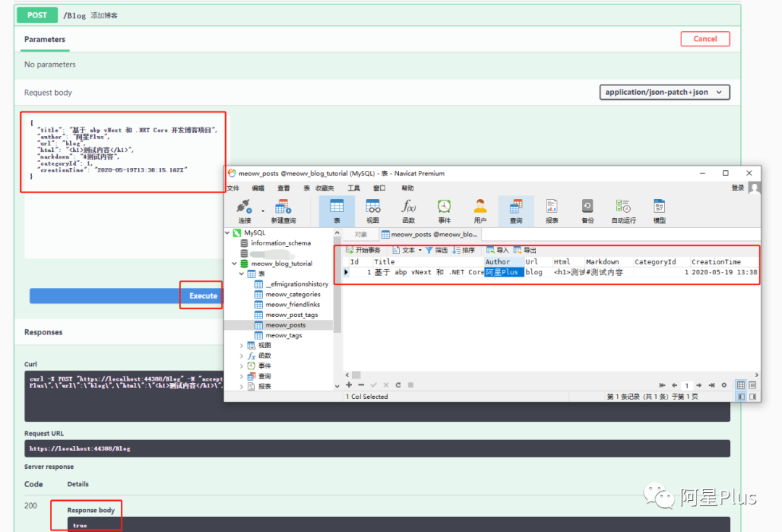Expand the 事件 events node
This screenshot has width=782, height=532.
(241, 366)
